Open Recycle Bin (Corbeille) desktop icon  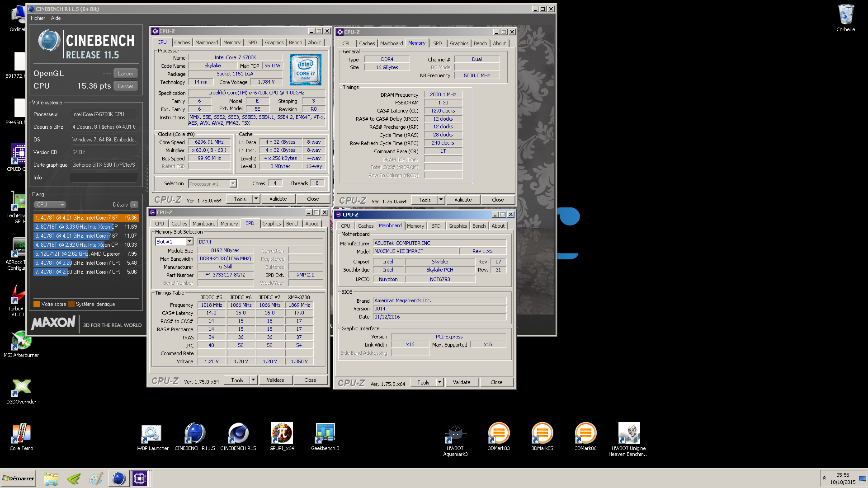845,18
